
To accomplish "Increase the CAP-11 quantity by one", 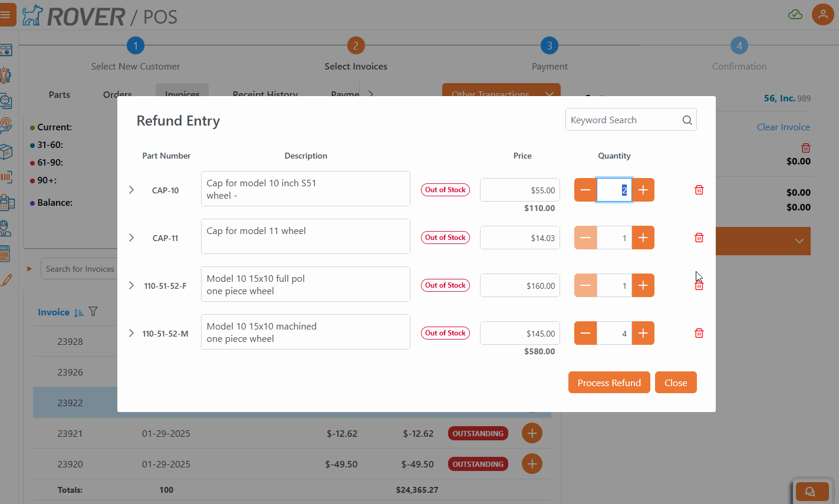I will point(643,238).
